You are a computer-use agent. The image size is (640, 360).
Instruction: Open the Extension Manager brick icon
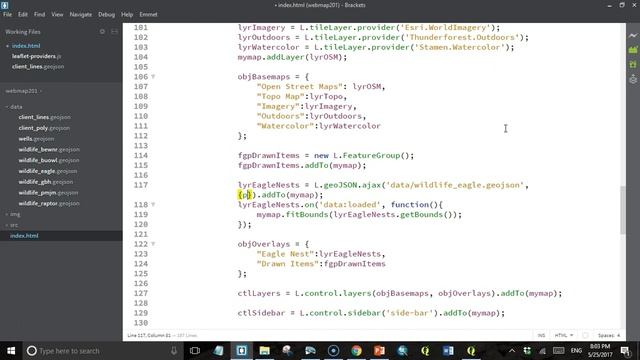pyautogui.click(x=633, y=50)
